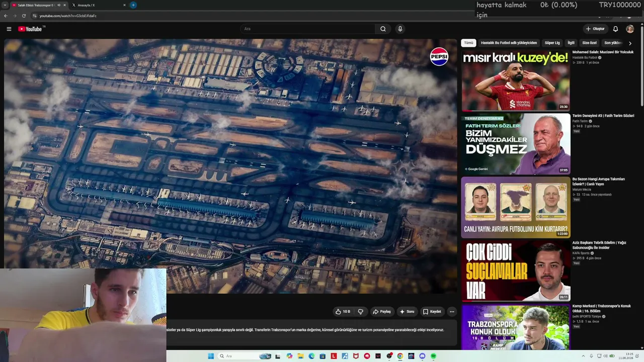Close the Salah Etkisi YouTube tab
This screenshot has height=362, width=644.
coord(64,5)
